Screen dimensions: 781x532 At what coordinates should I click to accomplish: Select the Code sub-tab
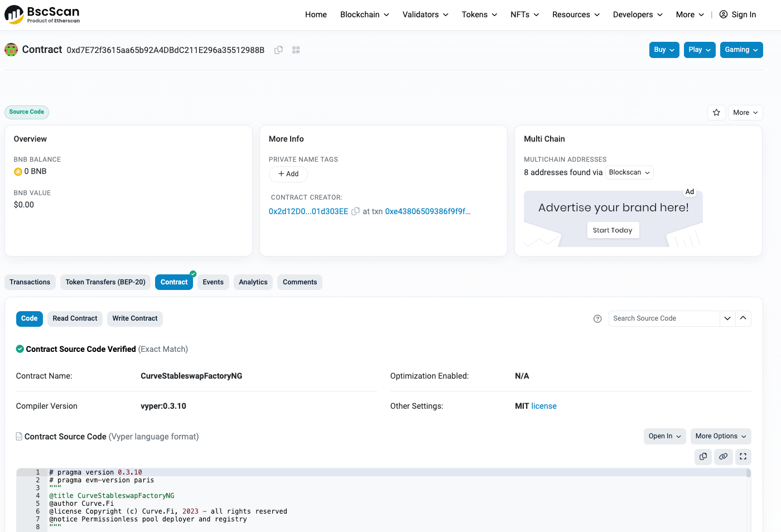coord(30,318)
